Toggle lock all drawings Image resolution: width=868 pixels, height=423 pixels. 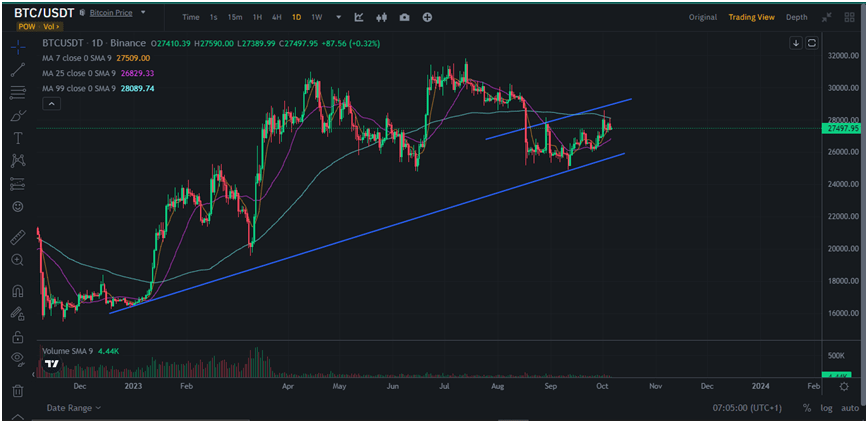click(x=17, y=337)
